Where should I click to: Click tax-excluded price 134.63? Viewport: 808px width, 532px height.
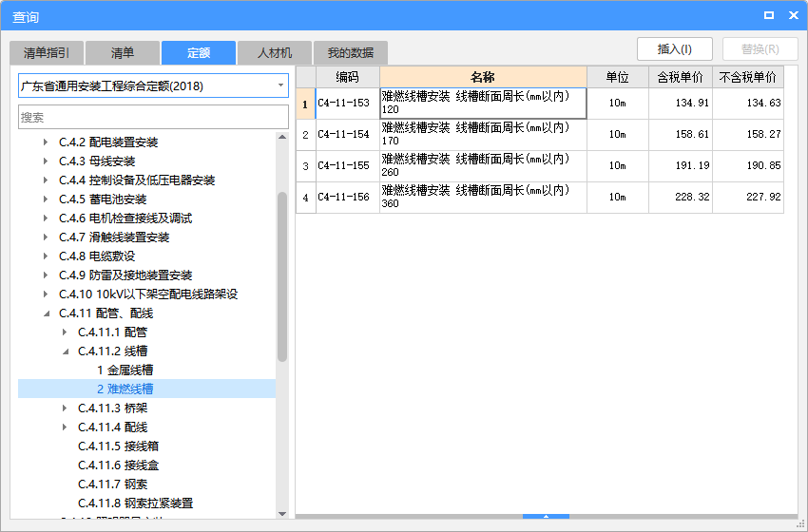pos(748,103)
